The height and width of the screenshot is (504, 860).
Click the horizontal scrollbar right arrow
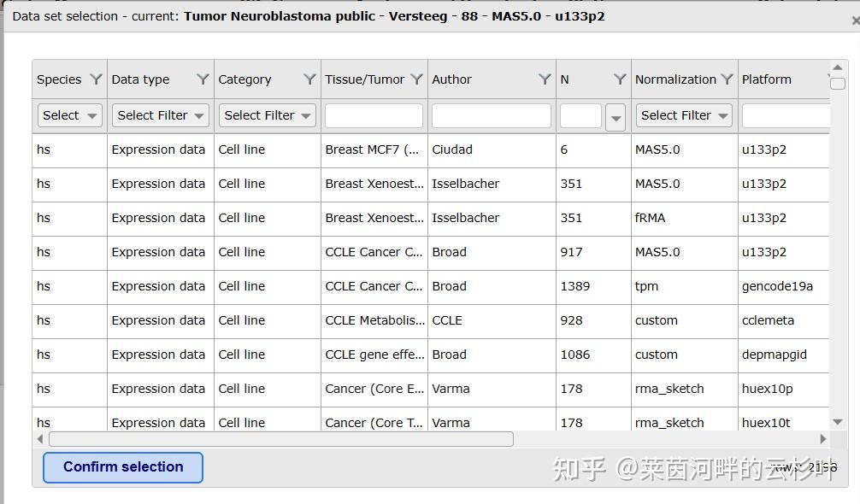[822, 438]
